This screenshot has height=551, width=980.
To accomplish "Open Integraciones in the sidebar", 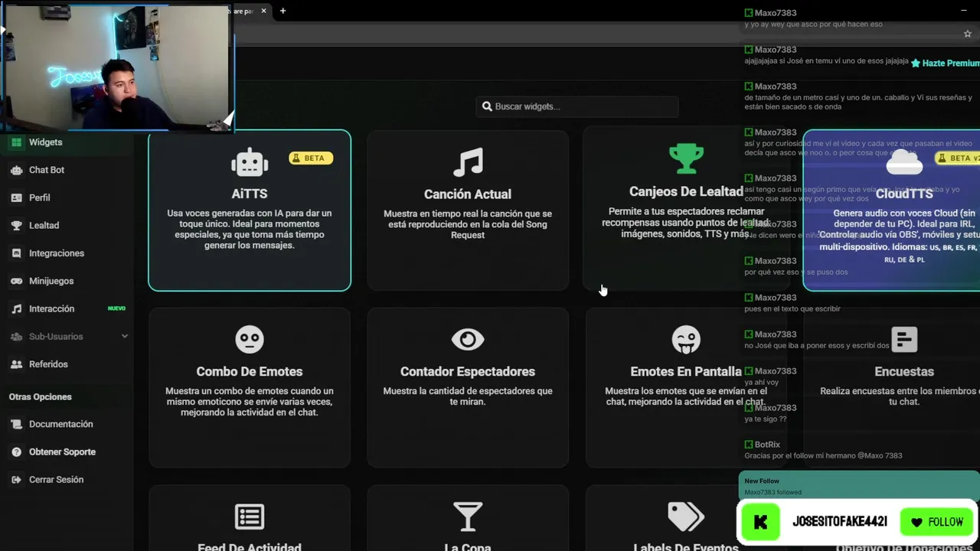I will click(57, 253).
